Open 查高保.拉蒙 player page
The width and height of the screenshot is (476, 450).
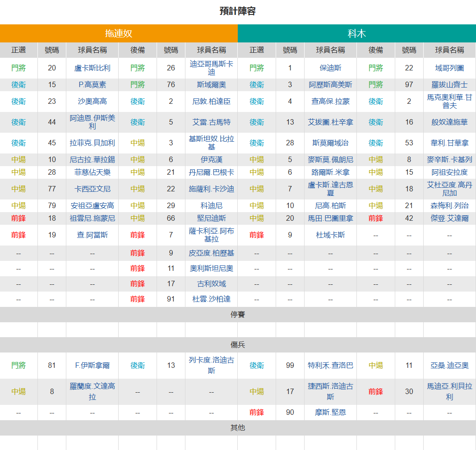click(330, 102)
